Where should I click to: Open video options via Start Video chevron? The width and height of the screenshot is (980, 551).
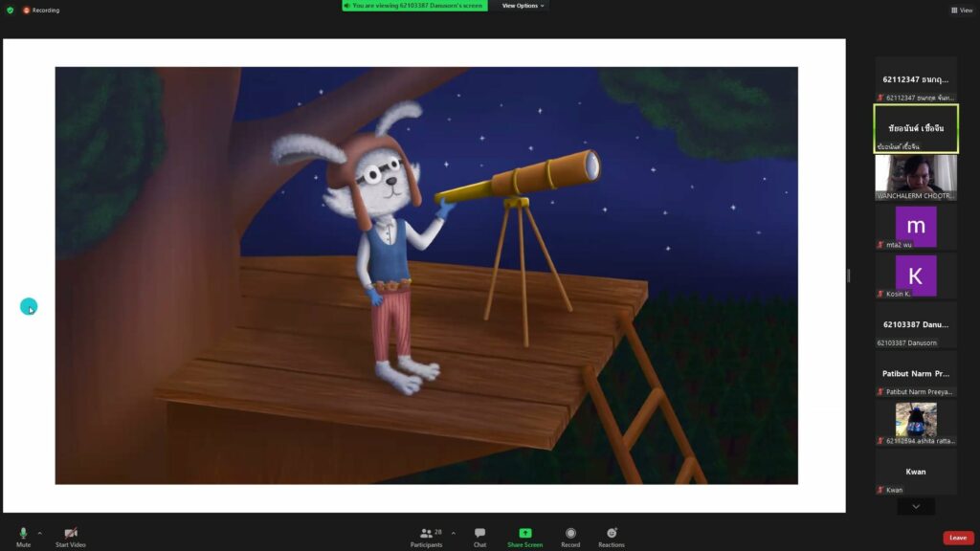86,532
